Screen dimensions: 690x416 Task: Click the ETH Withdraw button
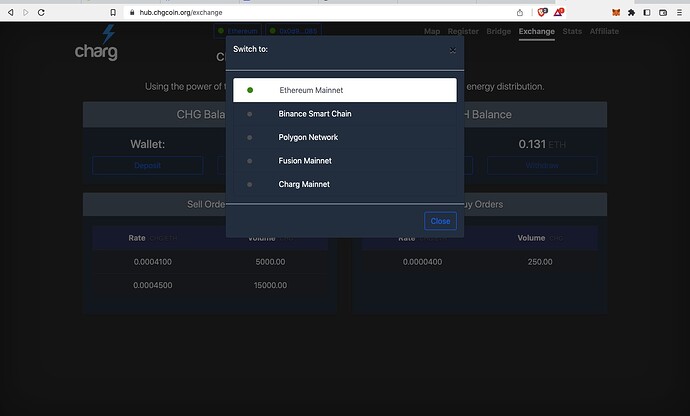click(x=542, y=166)
